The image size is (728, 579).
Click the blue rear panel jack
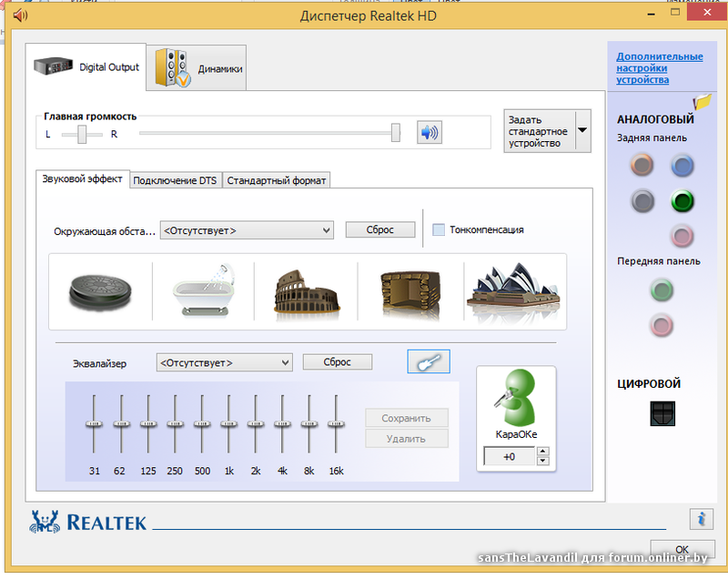point(682,166)
